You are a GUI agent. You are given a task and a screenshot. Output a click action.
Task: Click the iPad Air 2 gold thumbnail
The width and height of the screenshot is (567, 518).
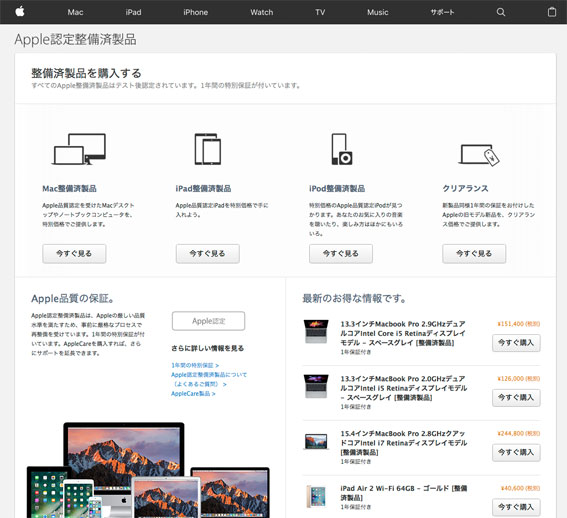[x=316, y=496]
